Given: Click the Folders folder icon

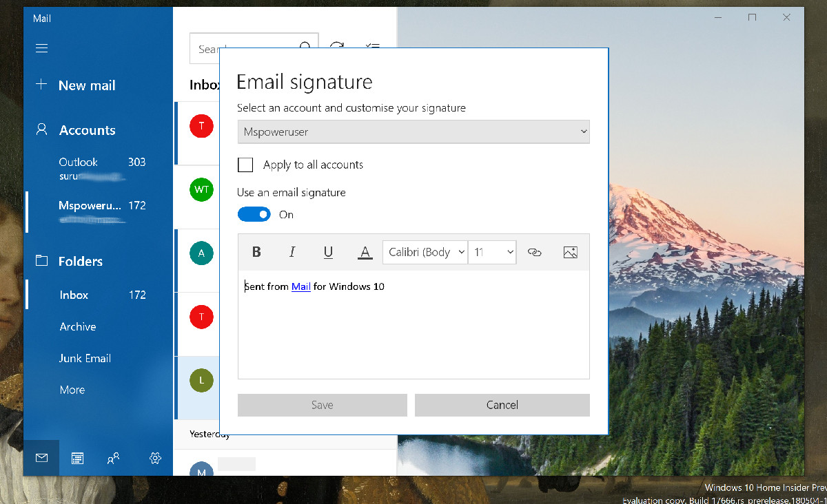Looking at the screenshot, I should [x=41, y=260].
